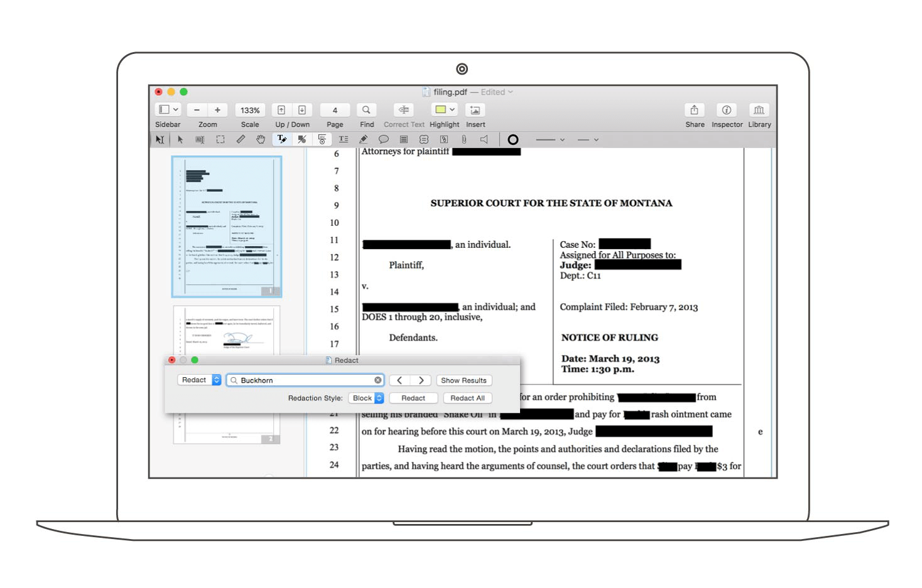Open the Sidebar options dropdown arrow
The height and width of the screenshot is (588, 922).
(x=175, y=110)
